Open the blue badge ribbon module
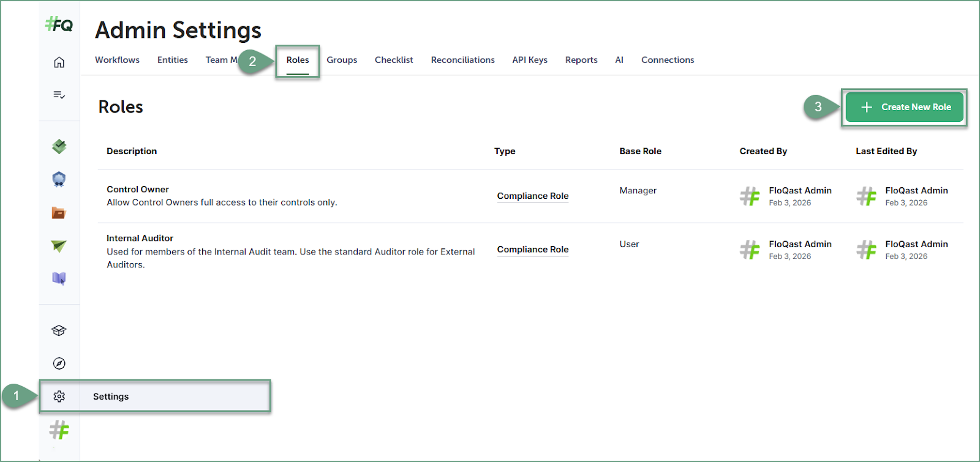Viewport: 980px width, 462px height. [x=59, y=179]
